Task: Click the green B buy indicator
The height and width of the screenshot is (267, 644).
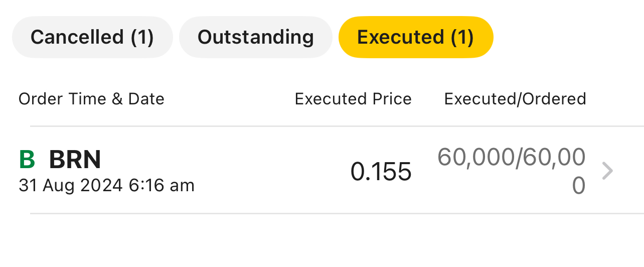Action: 27,160
